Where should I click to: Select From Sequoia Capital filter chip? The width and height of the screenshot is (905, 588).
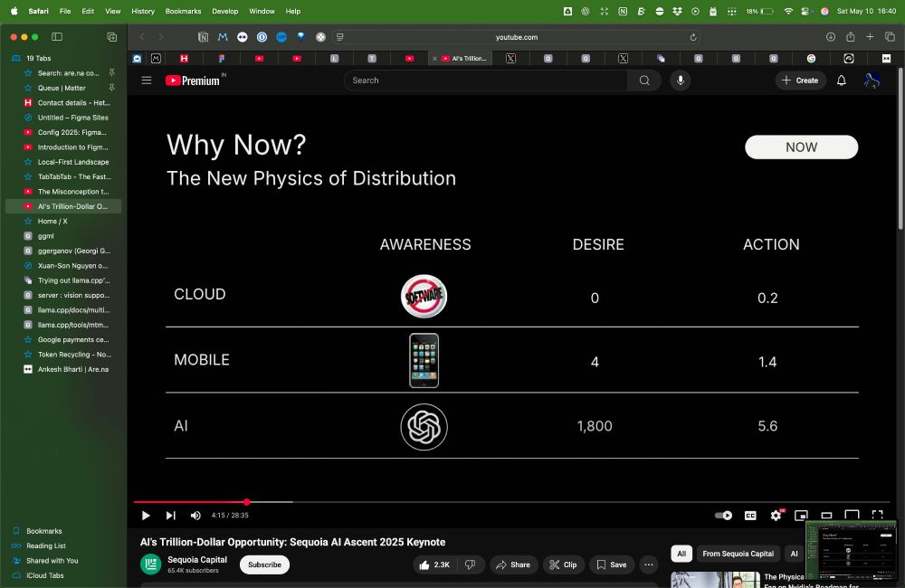click(x=738, y=554)
